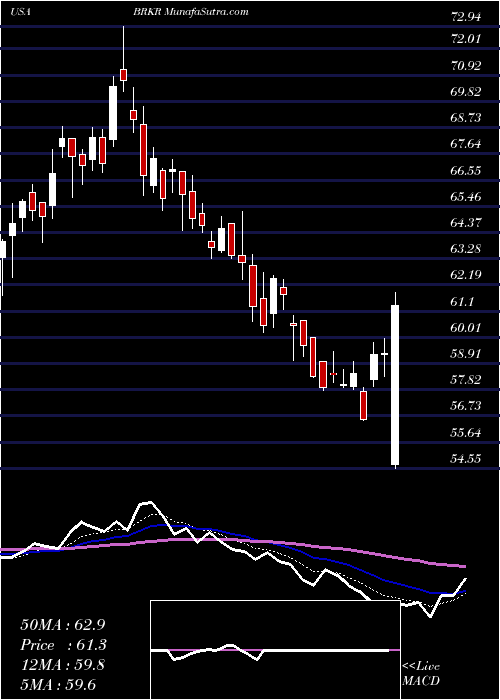Click the 63.28 price axis label
500x700 pixels.
(x=467, y=248)
